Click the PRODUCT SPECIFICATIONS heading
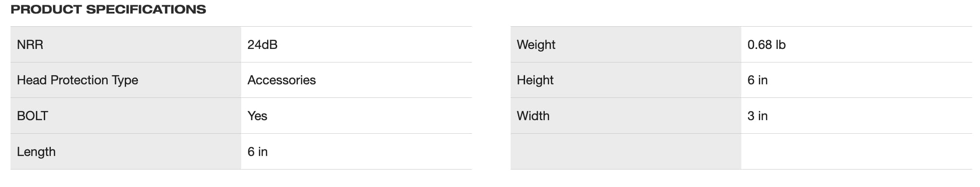 (x=108, y=9)
